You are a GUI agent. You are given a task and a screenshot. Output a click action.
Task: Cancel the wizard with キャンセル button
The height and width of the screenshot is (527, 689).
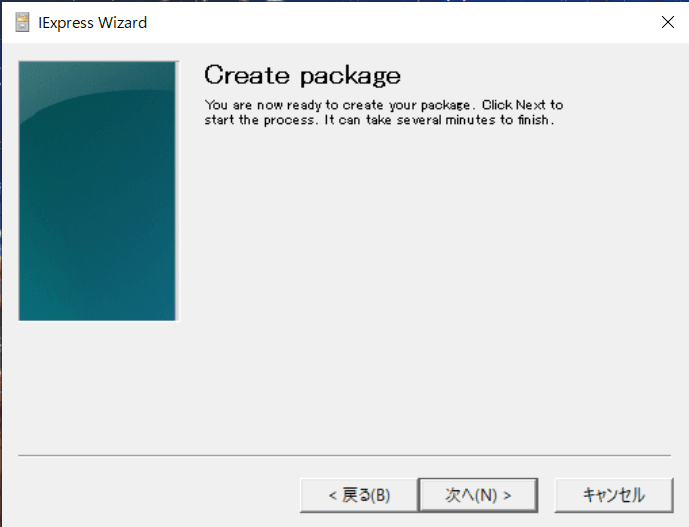[613, 495]
